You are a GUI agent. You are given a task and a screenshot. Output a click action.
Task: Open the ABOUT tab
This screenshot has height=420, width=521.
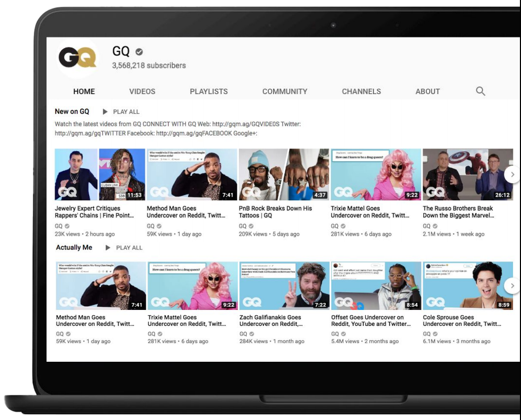tap(426, 91)
